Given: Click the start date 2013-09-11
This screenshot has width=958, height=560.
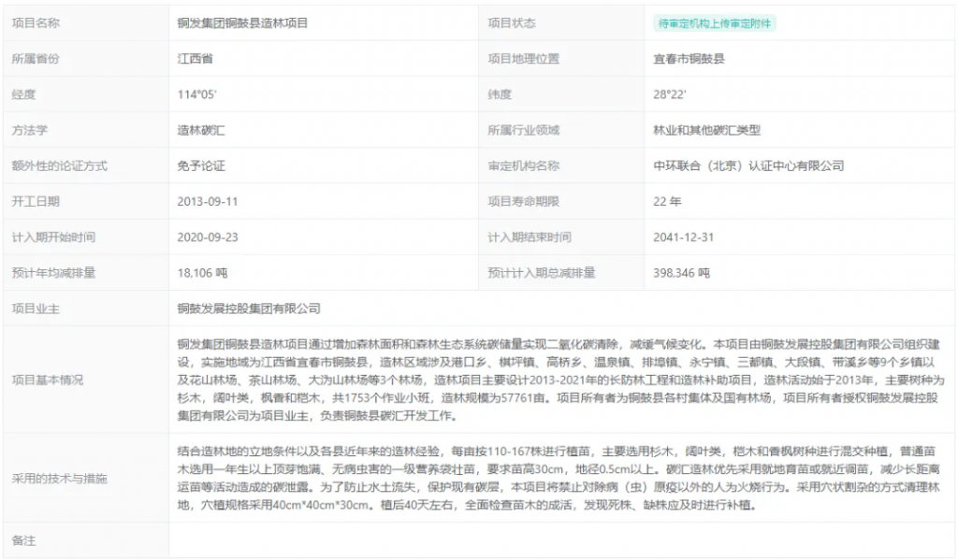Looking at the screenshot, I should (x=208, y=201).
